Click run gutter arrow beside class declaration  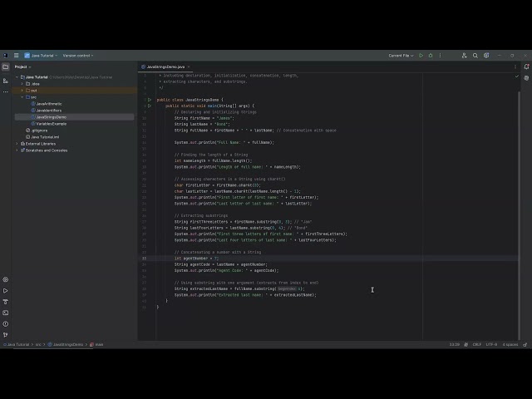pos(150,100)
